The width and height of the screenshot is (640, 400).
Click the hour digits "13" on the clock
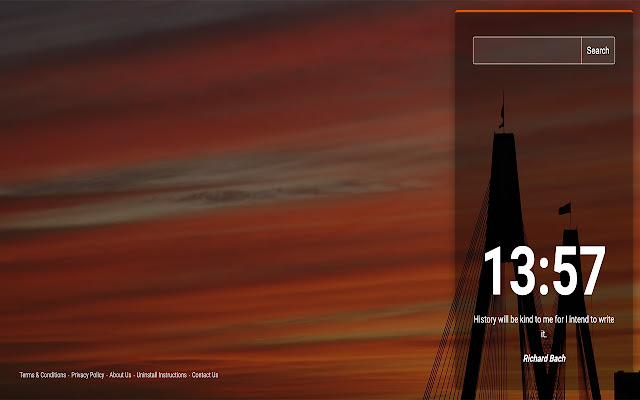pyautogui.click(x=509, y=272)
